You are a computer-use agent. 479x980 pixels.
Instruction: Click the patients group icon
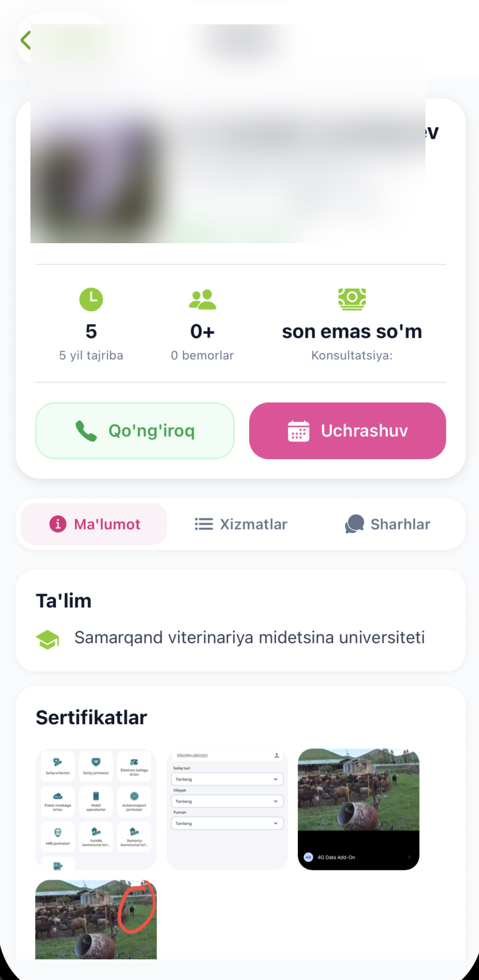[202, 299]
